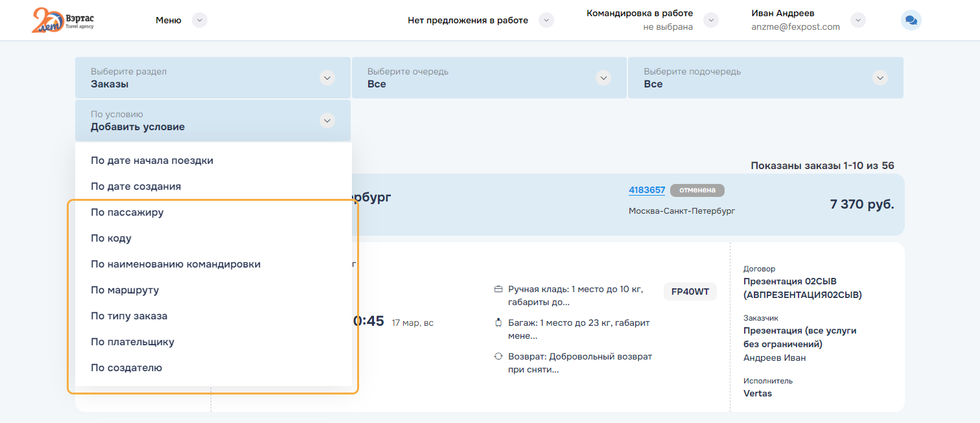Image resolution: width=980 pixels, height=423 pixels.
Task: Click the refund arrows icon
Action: point(498,356)
